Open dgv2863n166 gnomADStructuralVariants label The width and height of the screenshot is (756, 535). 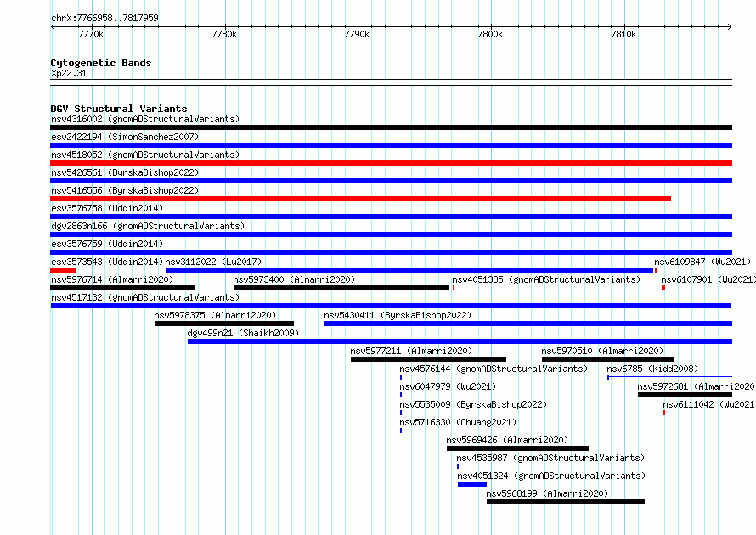148,226
